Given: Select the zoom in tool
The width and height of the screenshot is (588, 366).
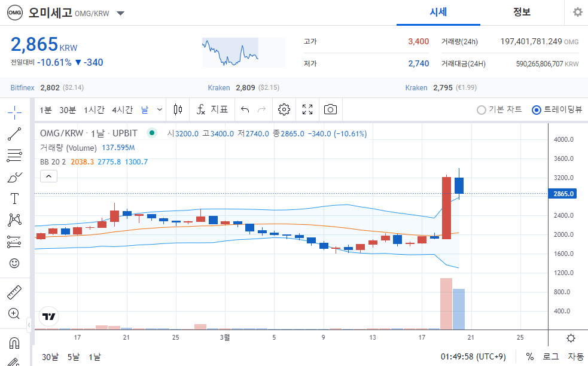Looking at the screenshot, I should point(14,313).
